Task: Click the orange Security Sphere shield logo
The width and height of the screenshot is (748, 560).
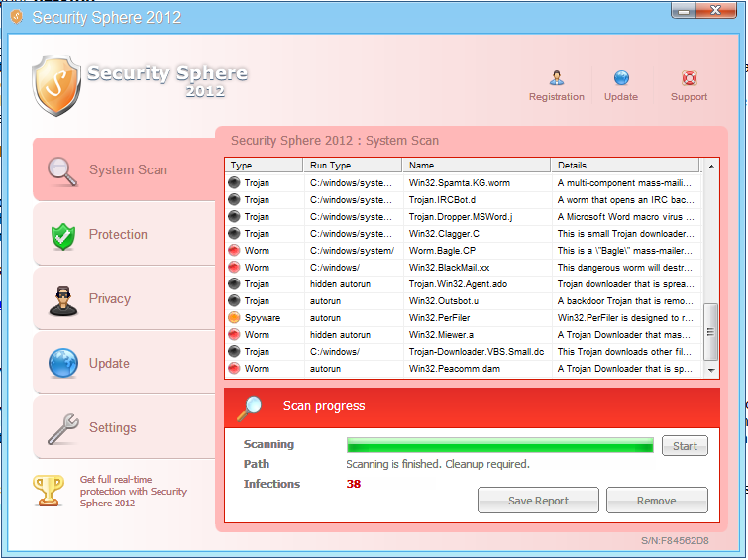Action: click(x=56, y=85)
